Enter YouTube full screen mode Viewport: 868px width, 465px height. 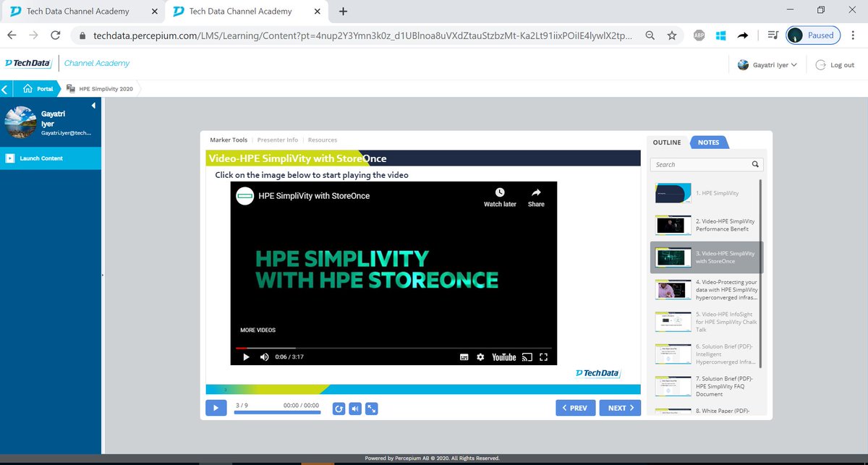(544, 357)
